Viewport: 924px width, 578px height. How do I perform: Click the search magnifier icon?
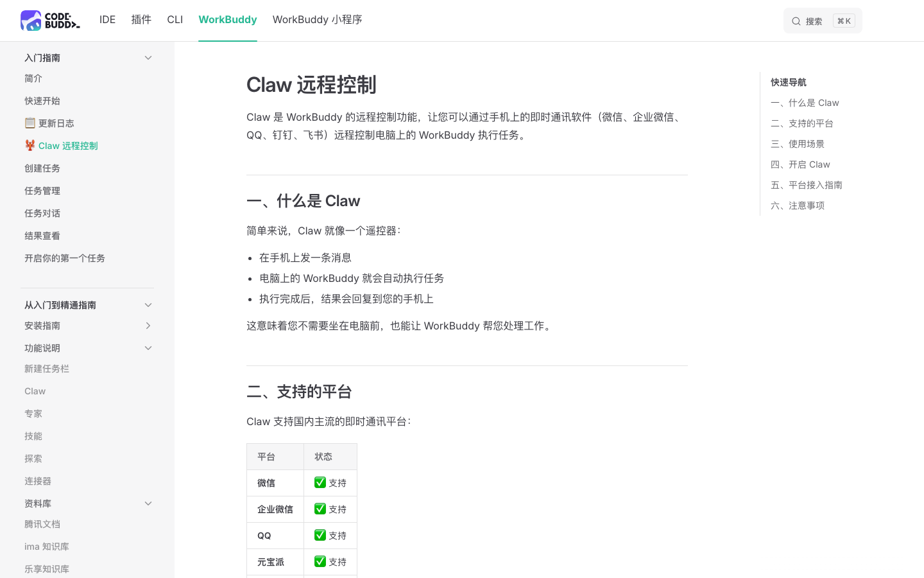[x=796, y=21]
